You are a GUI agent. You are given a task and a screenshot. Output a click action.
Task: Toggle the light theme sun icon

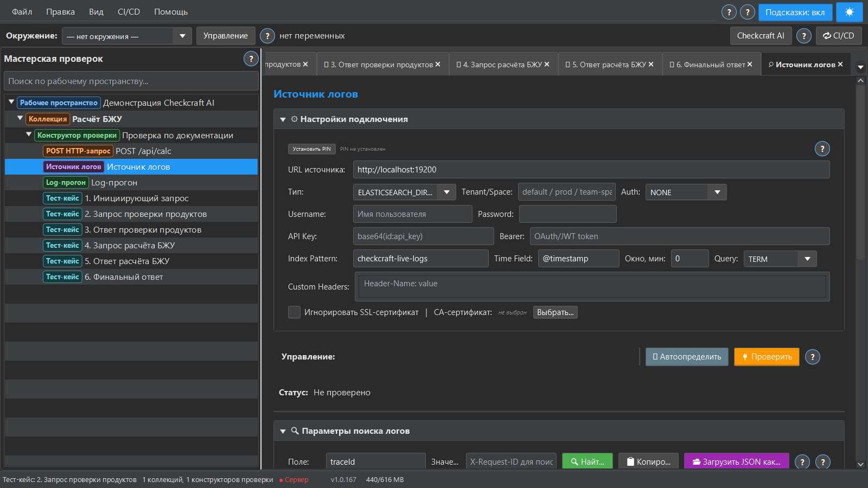(849, 12)
